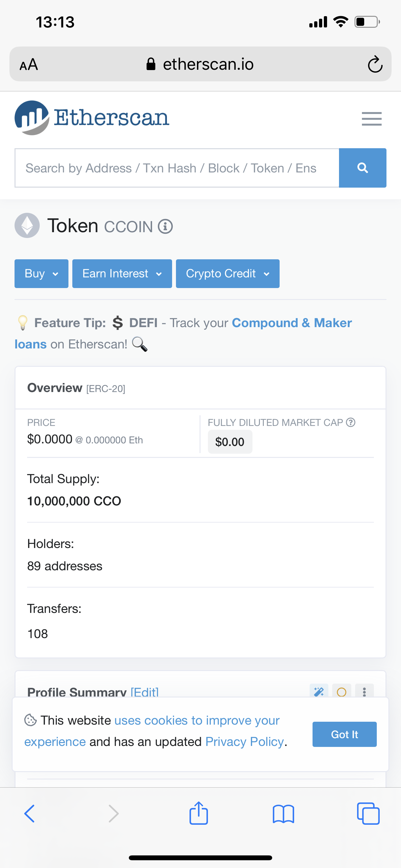Screen dimensions: 401x868
Task: Click the market cap help question icon
Action: [x=351, y=422]
